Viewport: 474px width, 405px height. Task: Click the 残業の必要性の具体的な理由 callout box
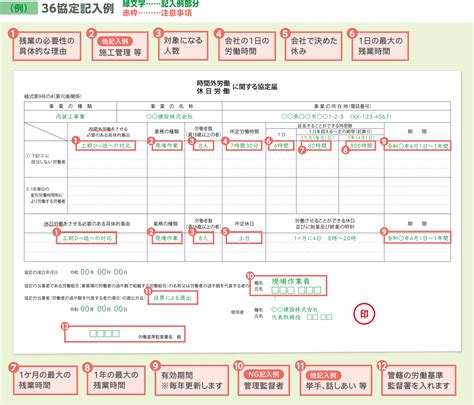[x=47, y=46]
